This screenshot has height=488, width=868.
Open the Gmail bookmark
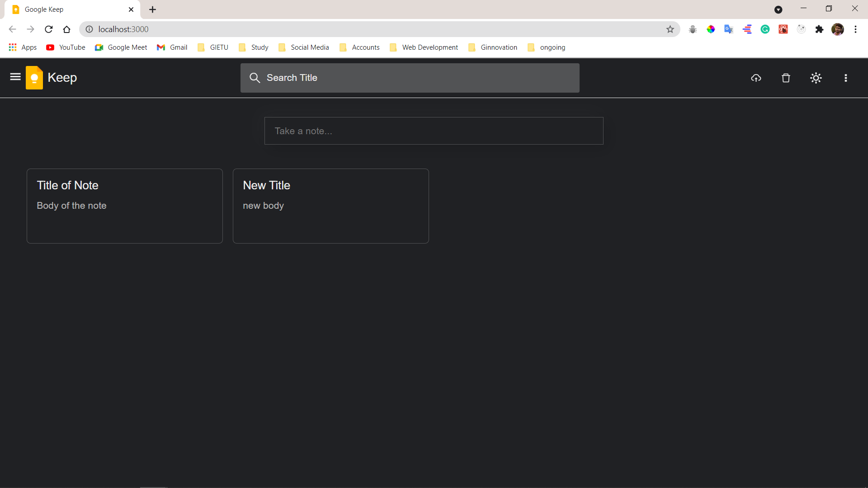(x=172, y=47)
